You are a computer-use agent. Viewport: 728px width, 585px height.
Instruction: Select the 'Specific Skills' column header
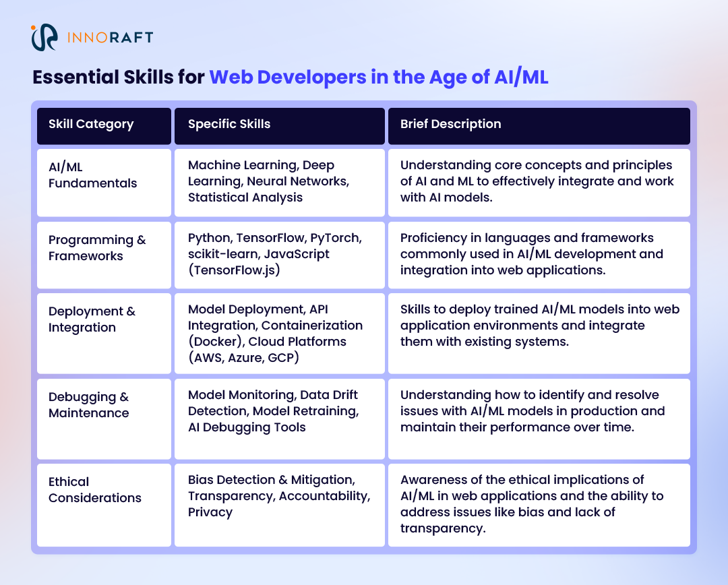[x=280, y=126]
